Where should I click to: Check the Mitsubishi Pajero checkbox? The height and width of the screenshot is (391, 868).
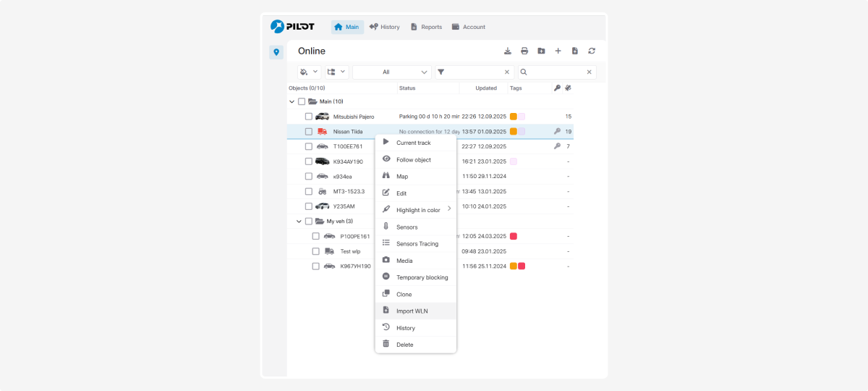point(309,117)
